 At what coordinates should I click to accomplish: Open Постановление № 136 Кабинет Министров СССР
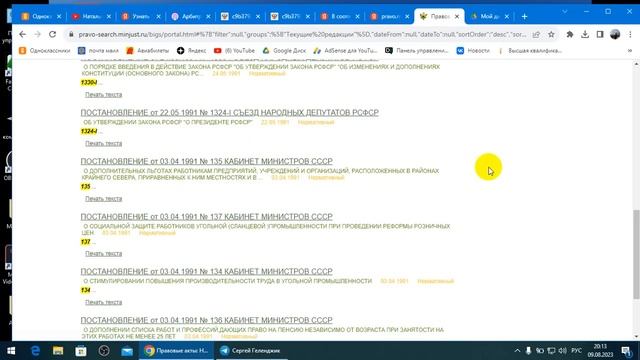point(207,320)
